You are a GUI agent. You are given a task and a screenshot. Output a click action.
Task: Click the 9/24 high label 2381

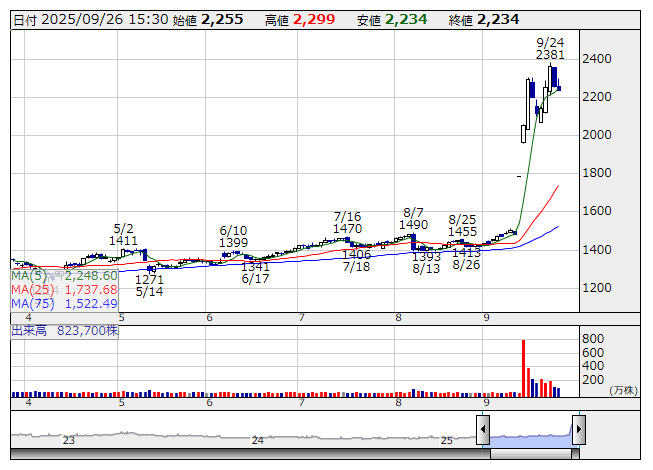551,56
